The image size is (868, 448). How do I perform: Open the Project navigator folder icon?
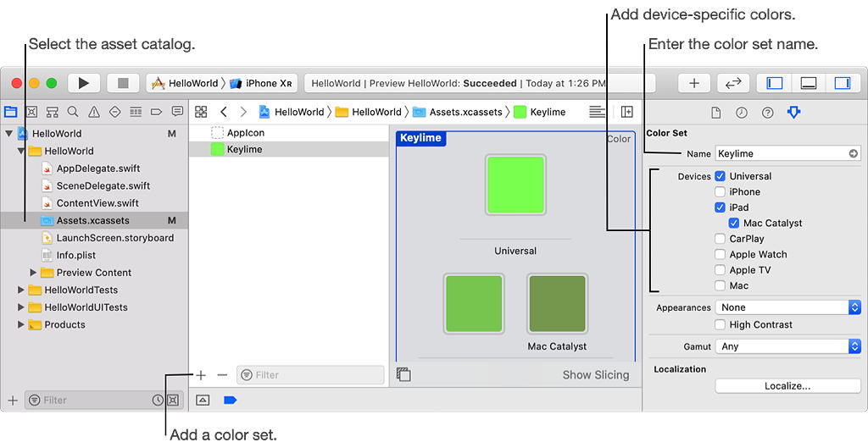coord(10,112)
